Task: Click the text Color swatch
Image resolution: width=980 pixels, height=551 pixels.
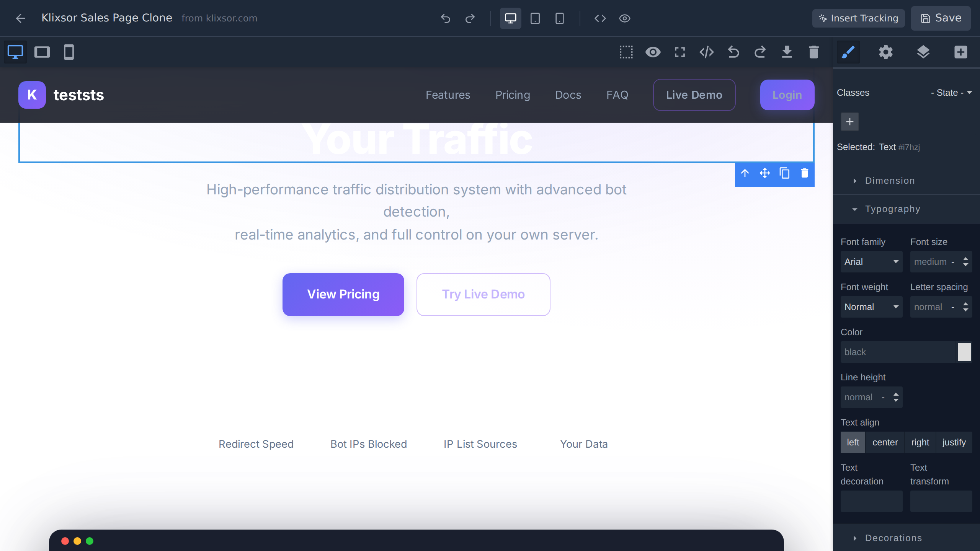Action: click(x=964, y=352)
